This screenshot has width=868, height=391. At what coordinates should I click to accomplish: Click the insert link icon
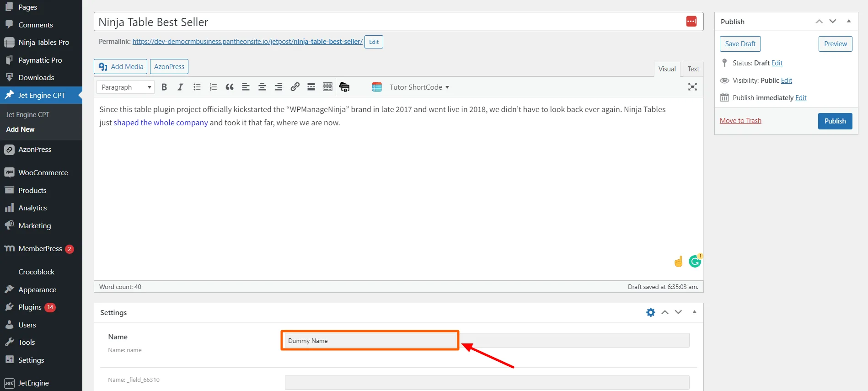coord(295,87)
